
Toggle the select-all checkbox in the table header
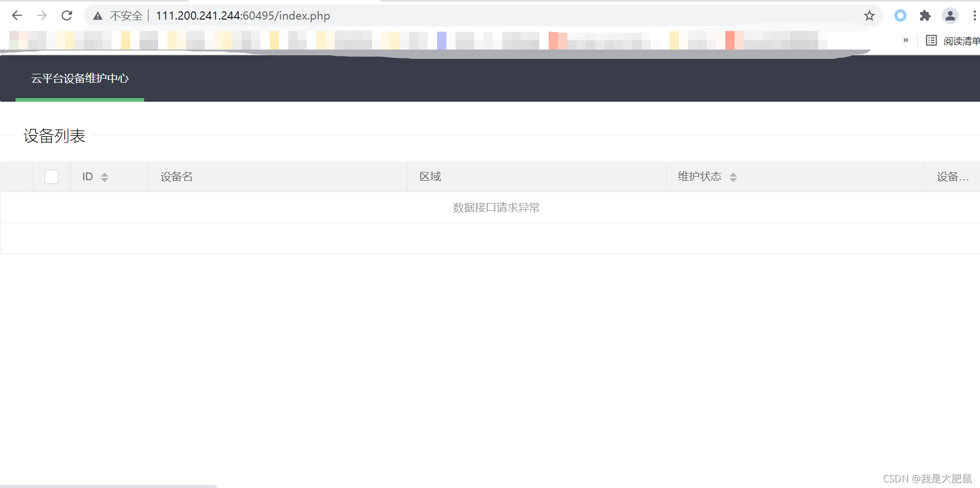coord(51,177)
